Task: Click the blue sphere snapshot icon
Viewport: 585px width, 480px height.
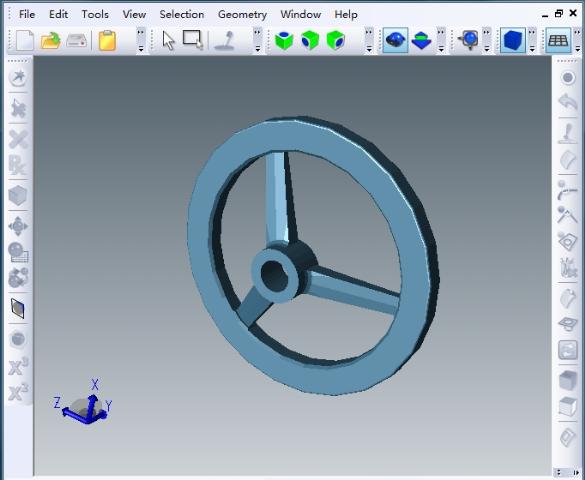Action: click(469, 40)
